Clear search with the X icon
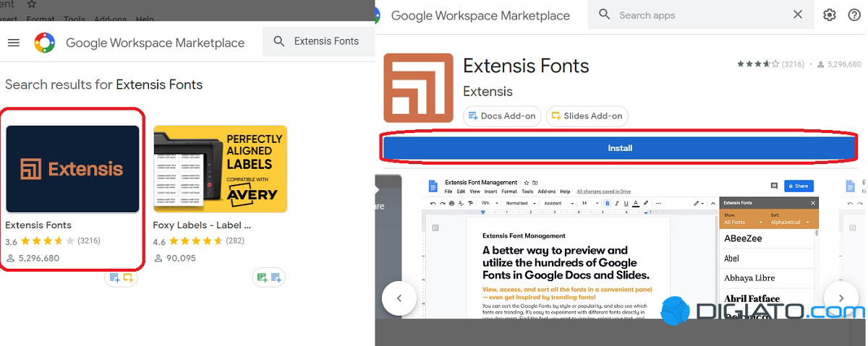This screenshot has width=868, height=346. click(x=797, y=14)
